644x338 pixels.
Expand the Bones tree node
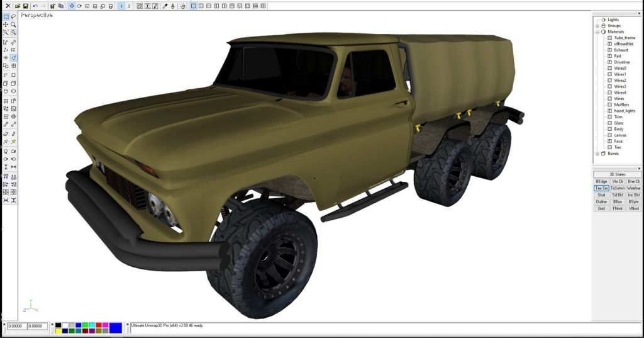coord(597,154)
